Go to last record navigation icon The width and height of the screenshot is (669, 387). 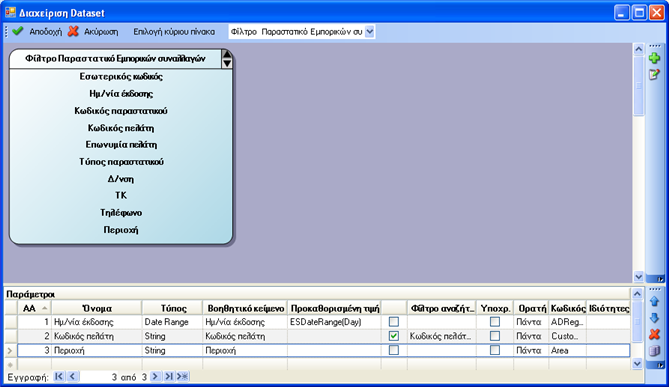169,376
